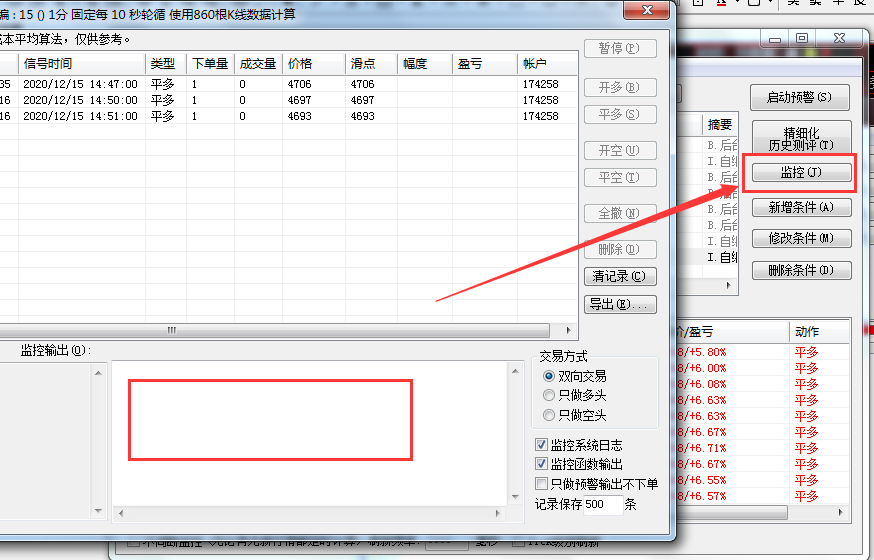This screenshot has height=560, width=874.
Task: Minimize the background window
Action: pyautogui.click(x=775, y=38)
